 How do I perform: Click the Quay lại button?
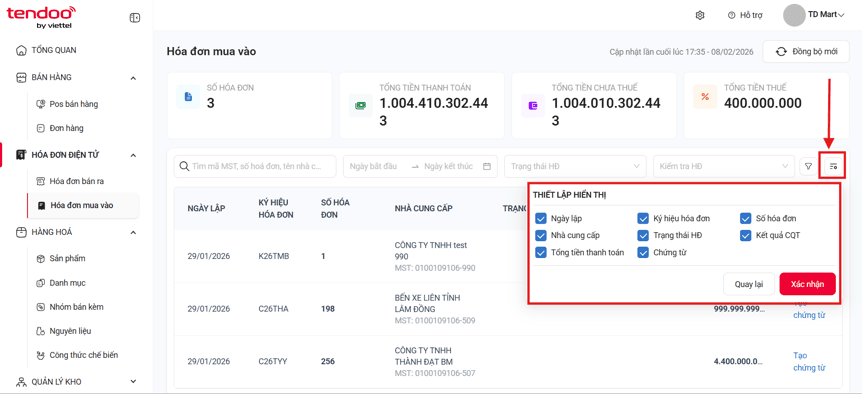click(749, 284)
